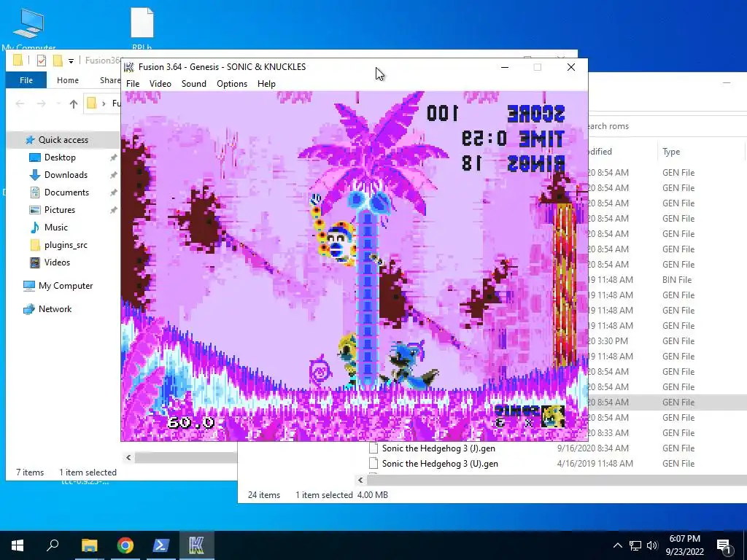
Task: Select My Computer in navigation pane
Action: coord(65,286)
